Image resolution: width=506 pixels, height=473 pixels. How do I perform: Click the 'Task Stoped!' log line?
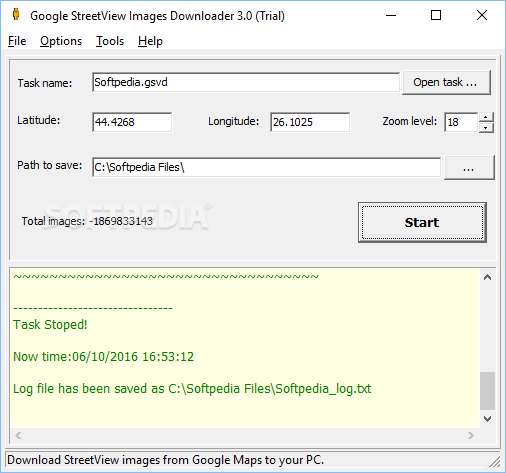coord(50,325)
